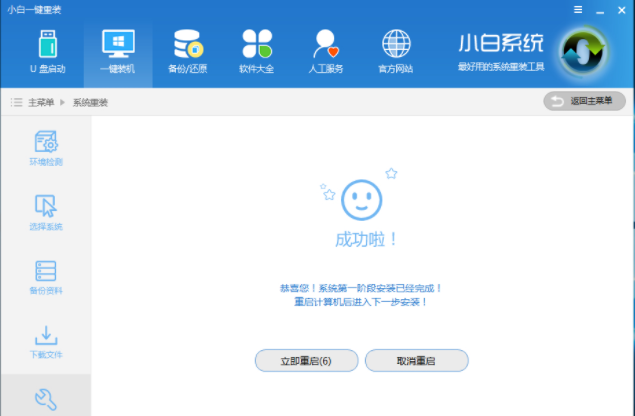635x416 pixels.
Task: Click the 成功啦！ heading
Action: coord(366,239)
